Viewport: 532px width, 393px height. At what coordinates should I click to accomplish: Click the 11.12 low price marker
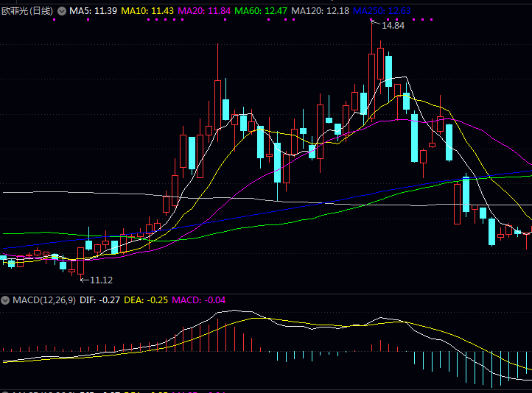click(x=101, y=280)
